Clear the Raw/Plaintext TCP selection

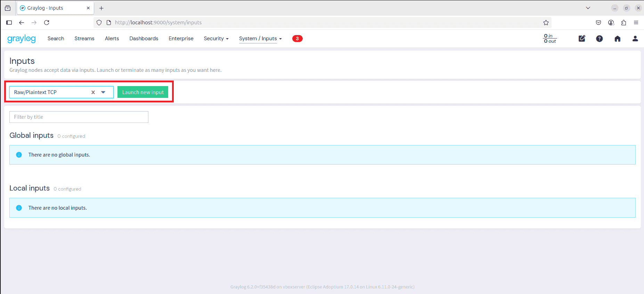coord(93,92)
